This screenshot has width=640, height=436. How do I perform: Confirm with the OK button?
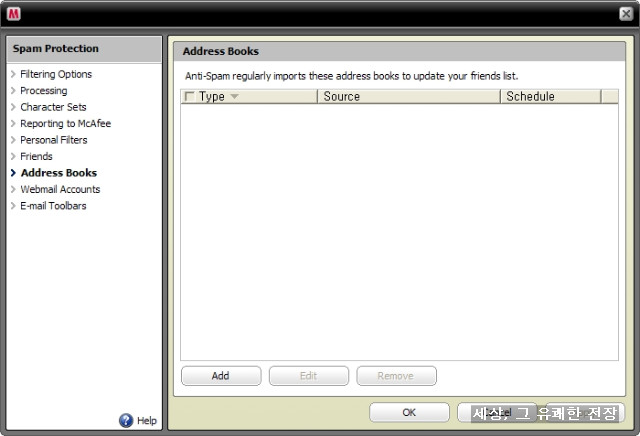pos(409,412)
